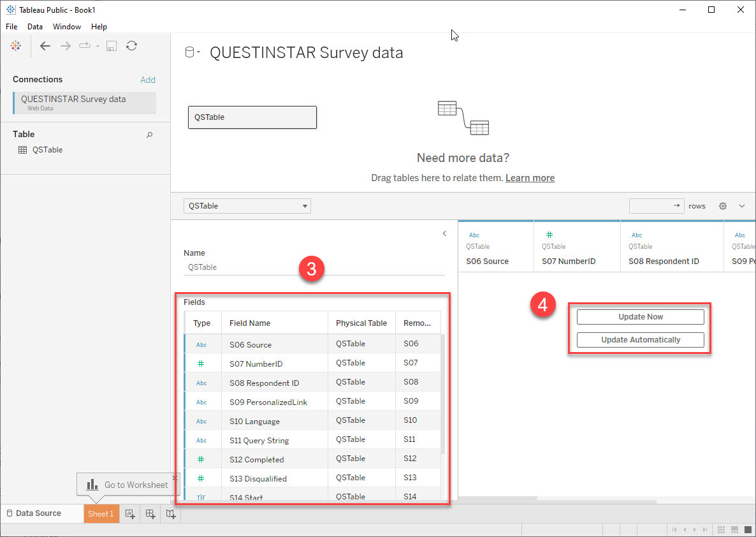Select the QUESTINSTAR Survey data connection
756x537 pixels.
click(x=85, y=103)
